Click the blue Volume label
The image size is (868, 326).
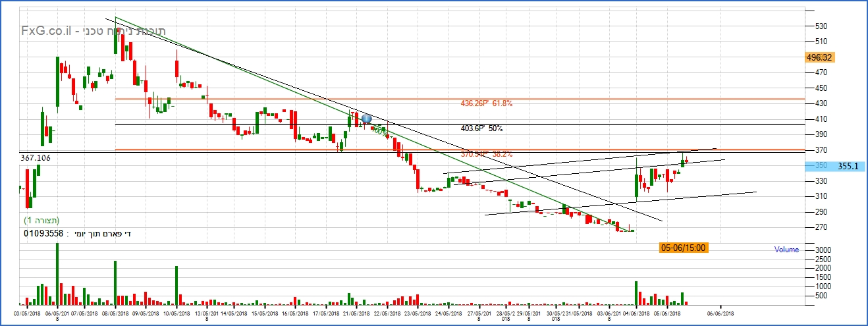[786, 250]
